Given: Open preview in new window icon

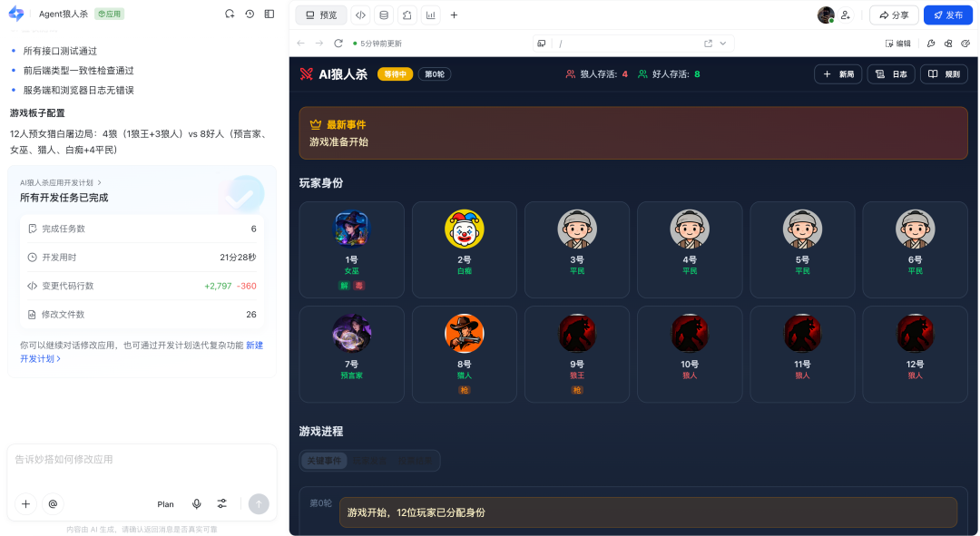Looking at the screenshot, I should [x=708, y=44].
